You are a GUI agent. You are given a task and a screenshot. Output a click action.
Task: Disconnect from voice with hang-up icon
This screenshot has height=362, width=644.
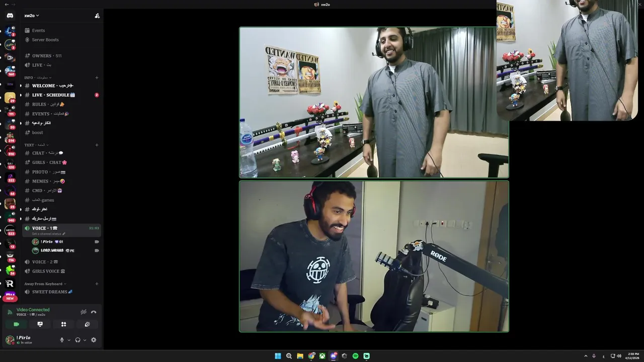point(94,312)
